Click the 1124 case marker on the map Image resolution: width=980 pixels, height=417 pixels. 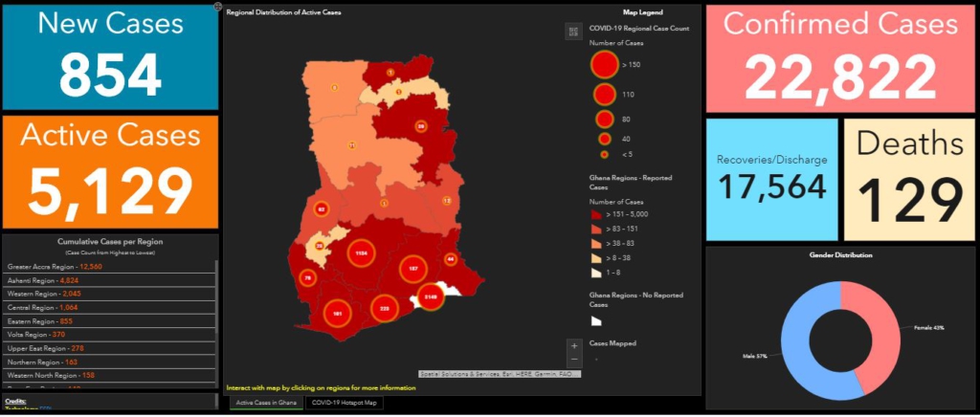[361, 254]
